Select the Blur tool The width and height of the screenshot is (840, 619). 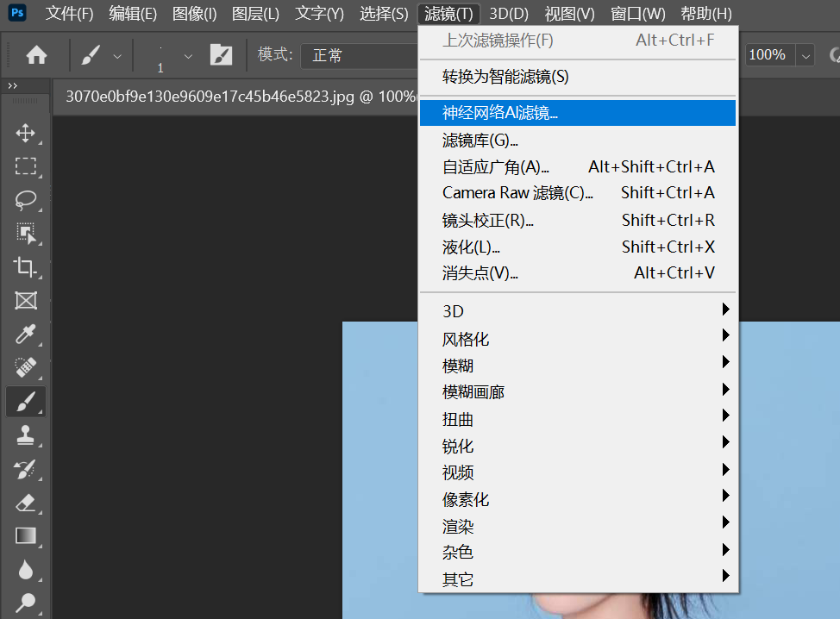(25, 570)
